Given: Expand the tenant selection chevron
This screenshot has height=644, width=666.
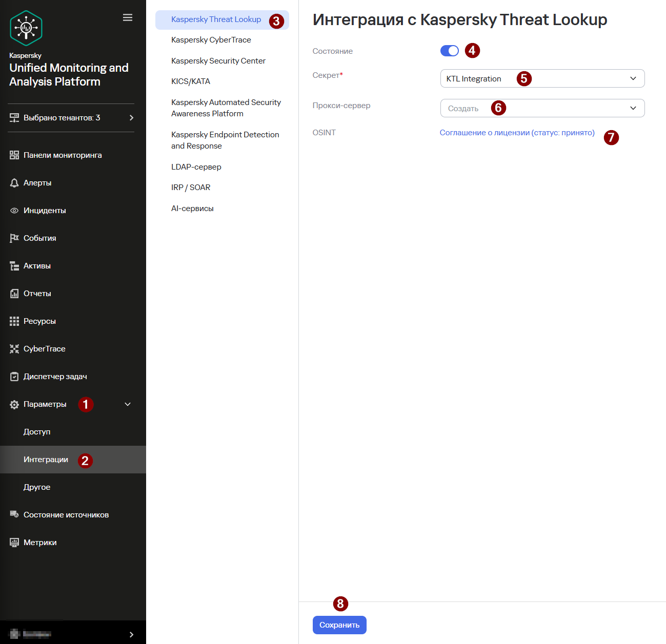Looking at the screenshot, I should (132, 118).
